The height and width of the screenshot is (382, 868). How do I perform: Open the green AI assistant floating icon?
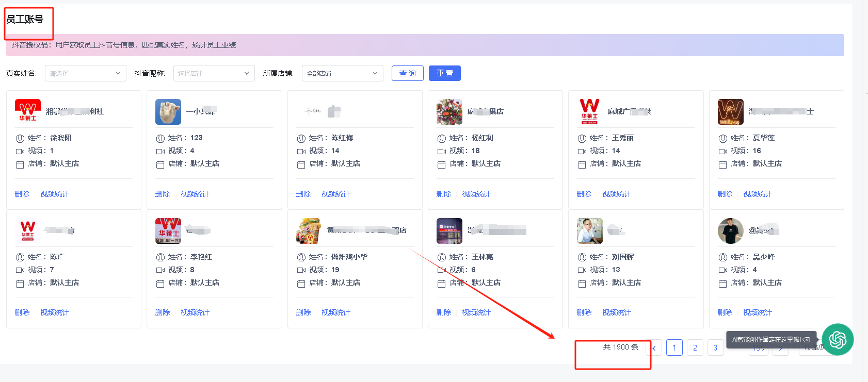(x=838, y=339)
